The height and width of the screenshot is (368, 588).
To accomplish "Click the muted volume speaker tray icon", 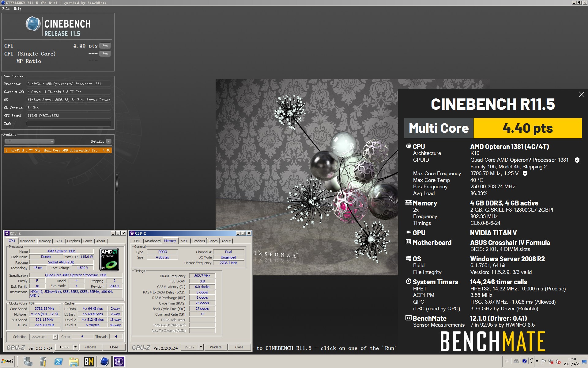I will coord(558,361).
